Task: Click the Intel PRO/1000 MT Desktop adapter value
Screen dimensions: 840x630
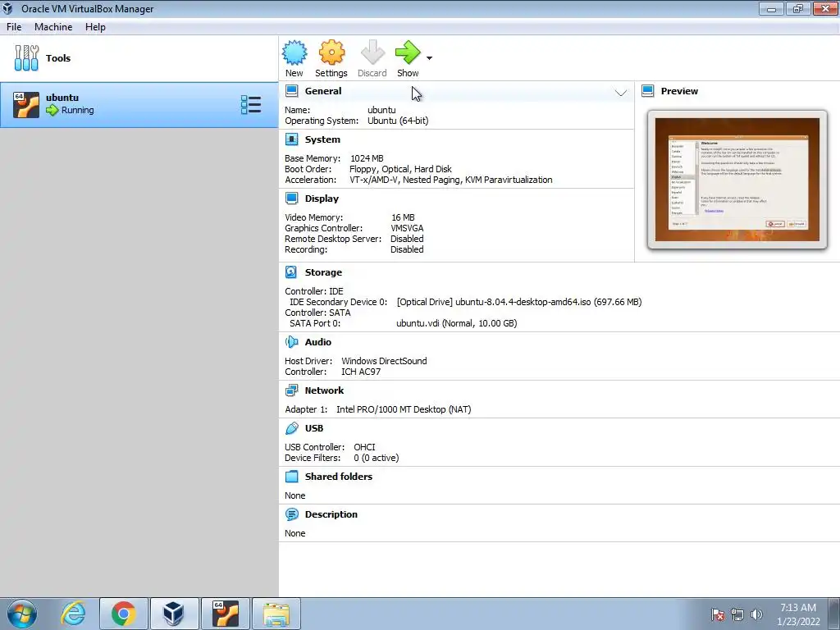Action: tap(404, 409)
